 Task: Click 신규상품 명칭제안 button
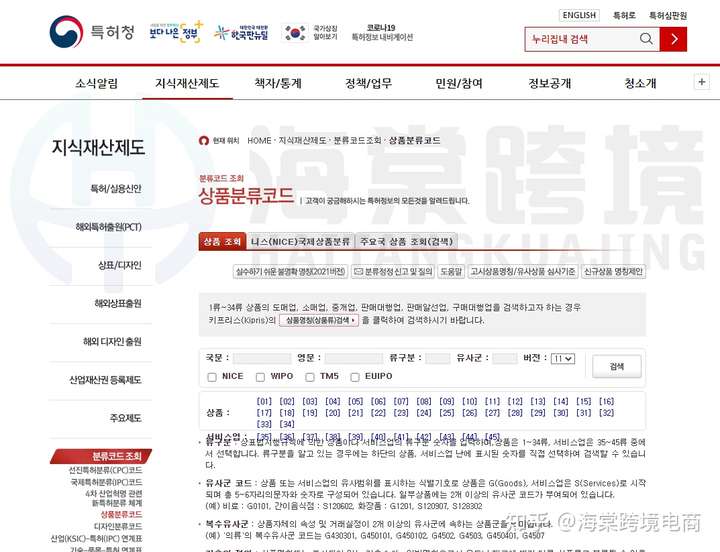tap(613, 271)
